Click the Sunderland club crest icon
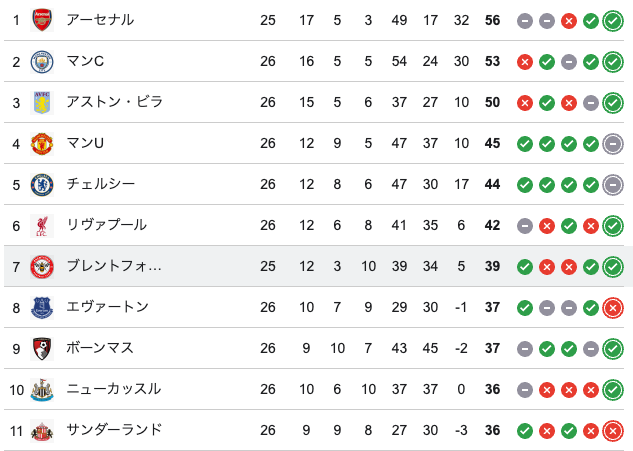Image resolution: width=633 pixels, height=451 pixels. (x=41, y=430)
